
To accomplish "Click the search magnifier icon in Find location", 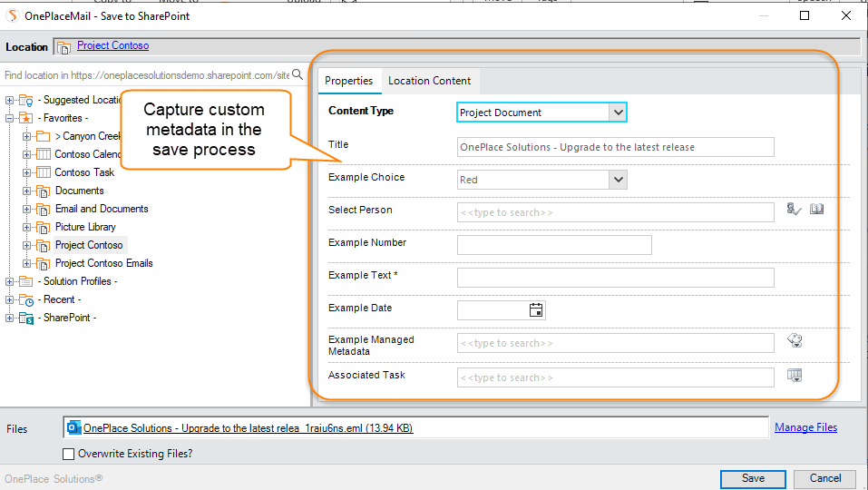I will point(297,74).
